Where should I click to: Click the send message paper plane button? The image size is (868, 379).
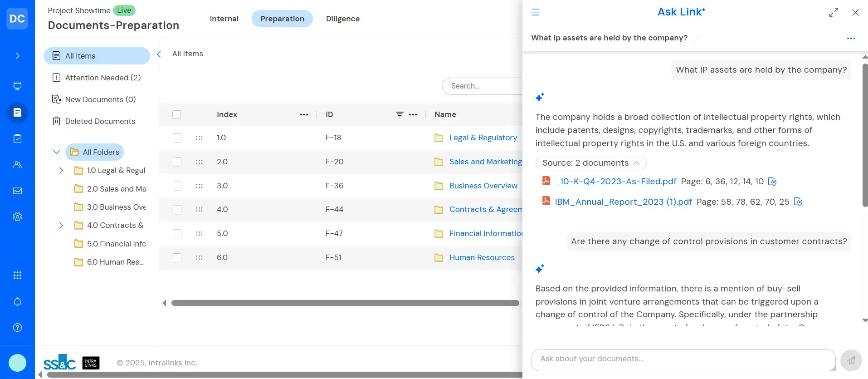pos(851,360)
